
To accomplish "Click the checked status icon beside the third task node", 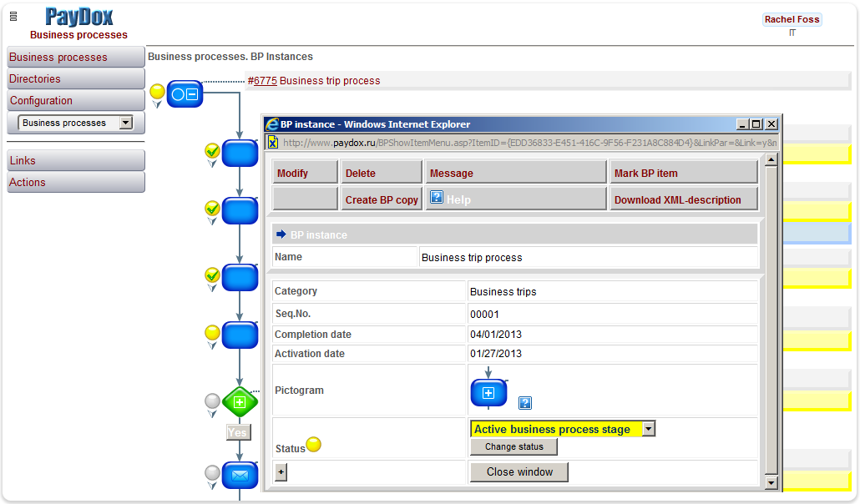I will pyautogui.click(x=212, y=275).
